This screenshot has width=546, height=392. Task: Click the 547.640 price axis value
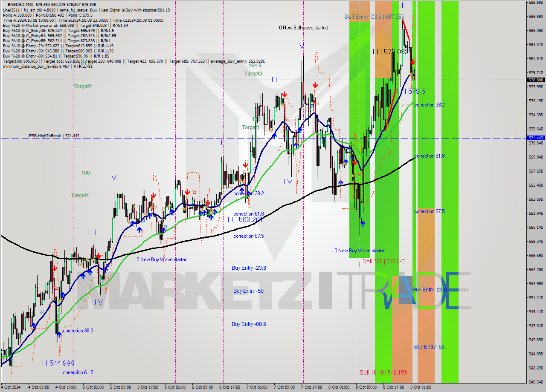[x=536, y=326]
